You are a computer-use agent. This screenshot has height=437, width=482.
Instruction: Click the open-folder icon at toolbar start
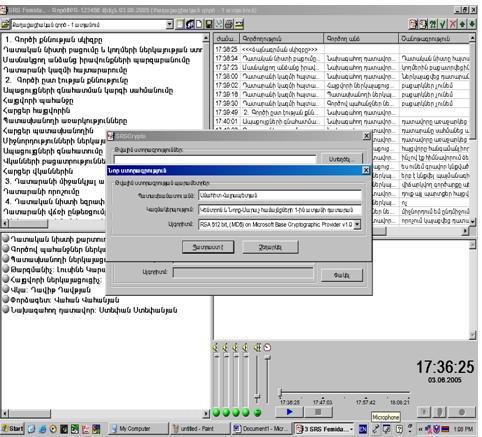click(6, 24)
